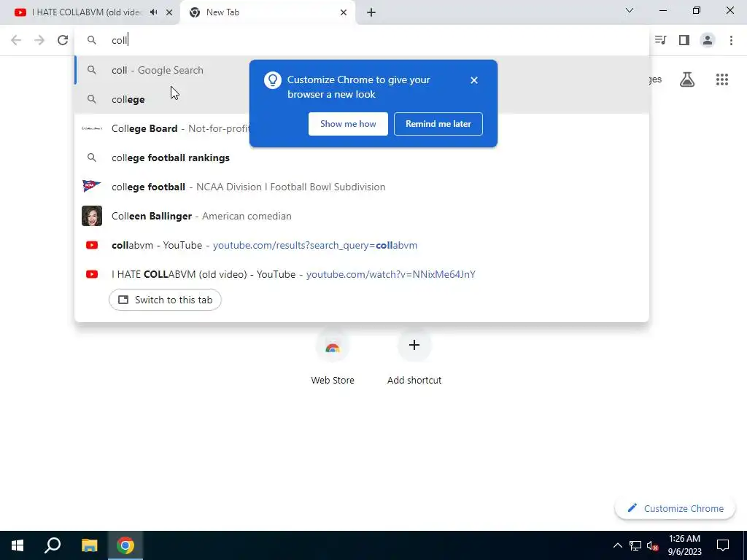Image resolution: width=747 pixels, height=560 pixels.
Task: Open the Web Store shortcut
Action: coord(333,357)
